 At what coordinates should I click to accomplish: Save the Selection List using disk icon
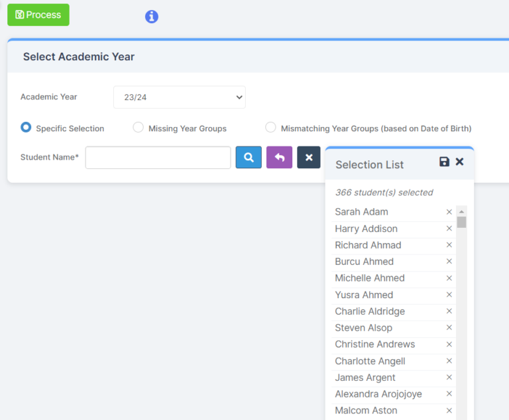444,162
